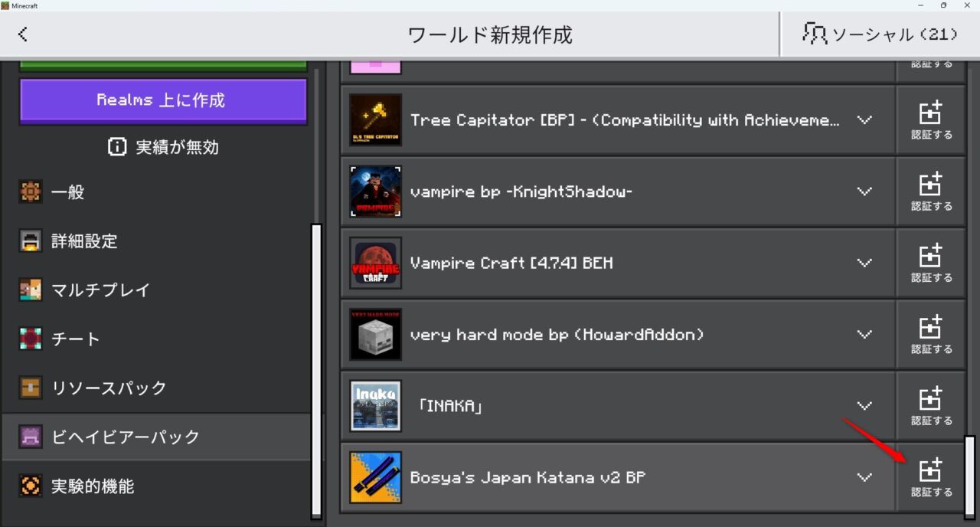Expand vampire bp -KnightShadow- details
Image resolution: width=980 pixels, height=527 pixels.
(x=864, y=191)
